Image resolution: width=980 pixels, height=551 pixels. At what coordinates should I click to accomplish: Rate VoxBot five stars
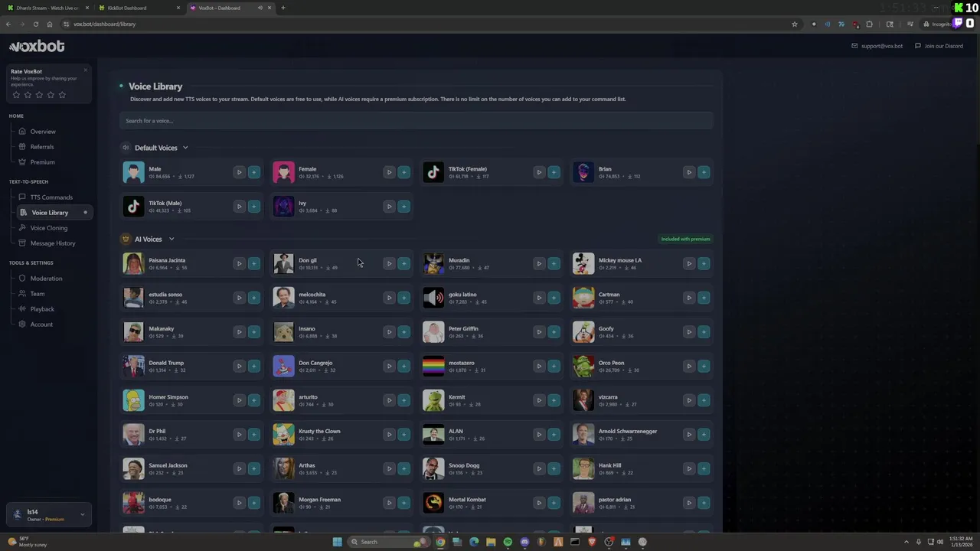pyautogui.click(x=62, y=95)
